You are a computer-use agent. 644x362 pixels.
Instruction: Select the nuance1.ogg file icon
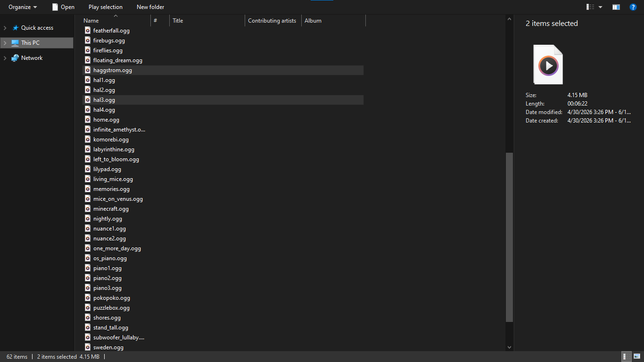[x=88, y=228]
